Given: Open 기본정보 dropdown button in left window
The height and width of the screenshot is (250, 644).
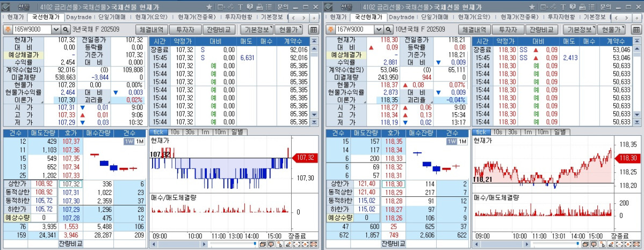Looking at the screenshot, I should (256, 30).
